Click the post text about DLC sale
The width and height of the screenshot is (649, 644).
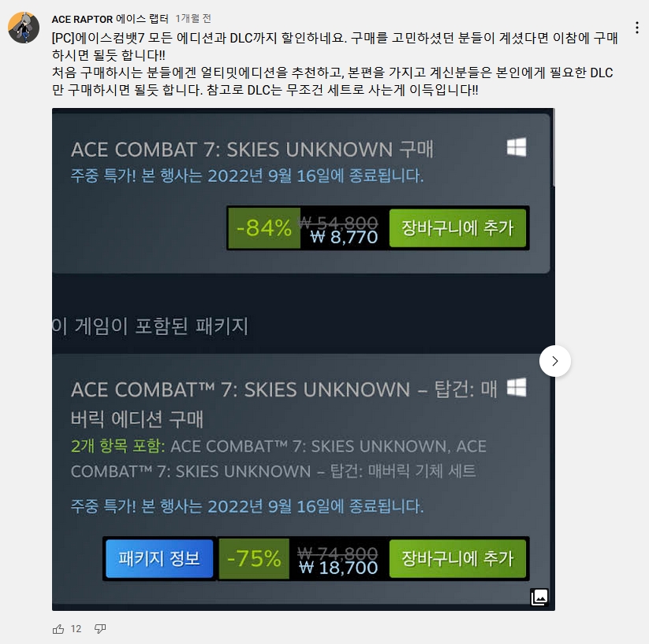(334, 64)
